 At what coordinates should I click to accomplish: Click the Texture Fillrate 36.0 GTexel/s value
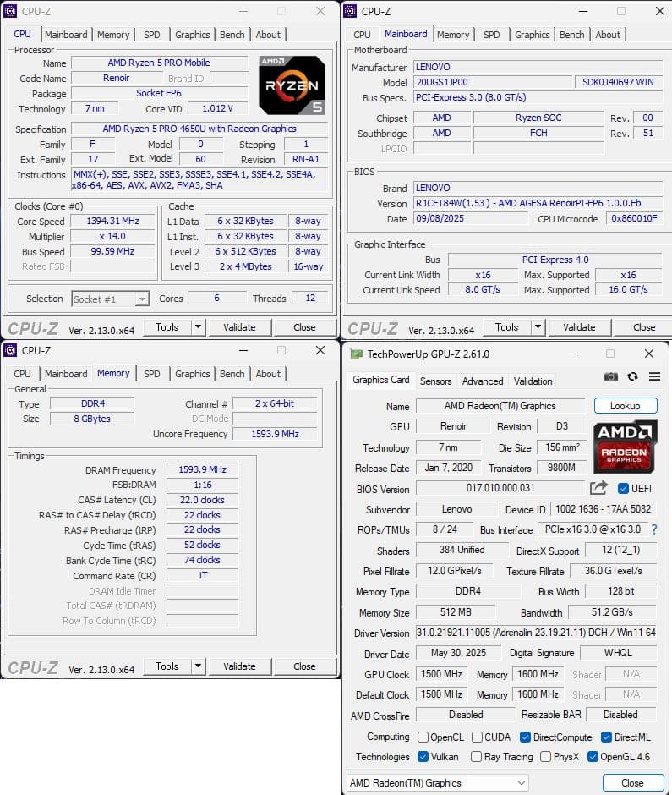click(x=613, y=571)
